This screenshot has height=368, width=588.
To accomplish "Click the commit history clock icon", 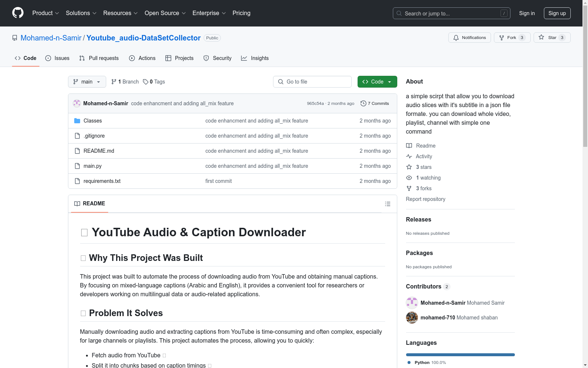I will click(363, 103).
